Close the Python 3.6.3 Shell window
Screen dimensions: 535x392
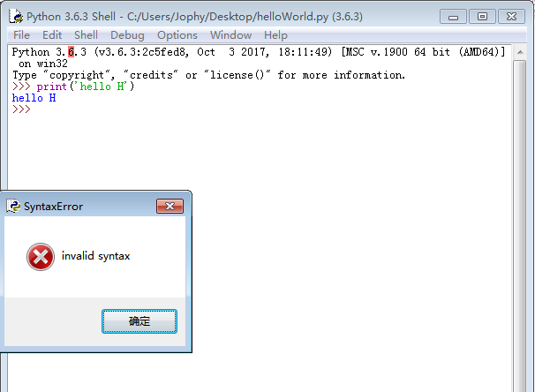pos(511,17)
